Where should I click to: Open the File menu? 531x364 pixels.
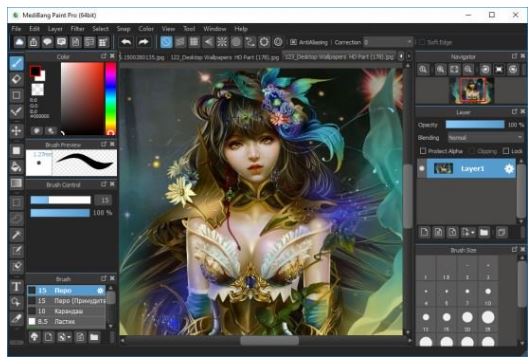coord(16,29)
